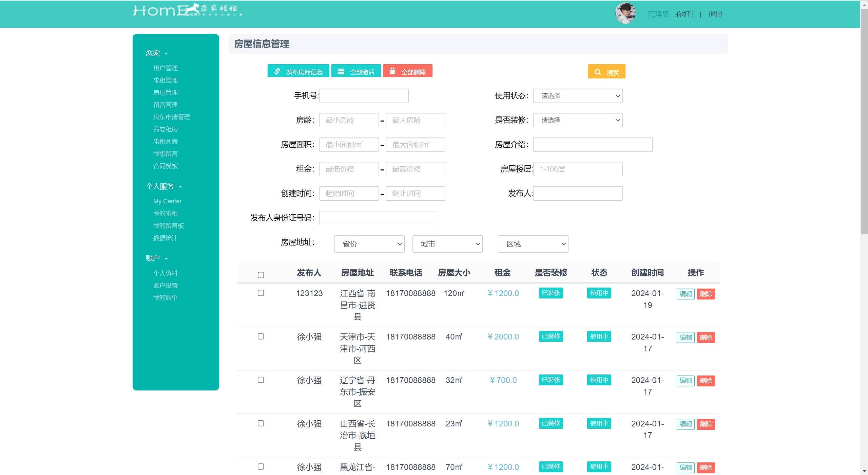Open the 省份 province dropdown

(x=369, y=244)
